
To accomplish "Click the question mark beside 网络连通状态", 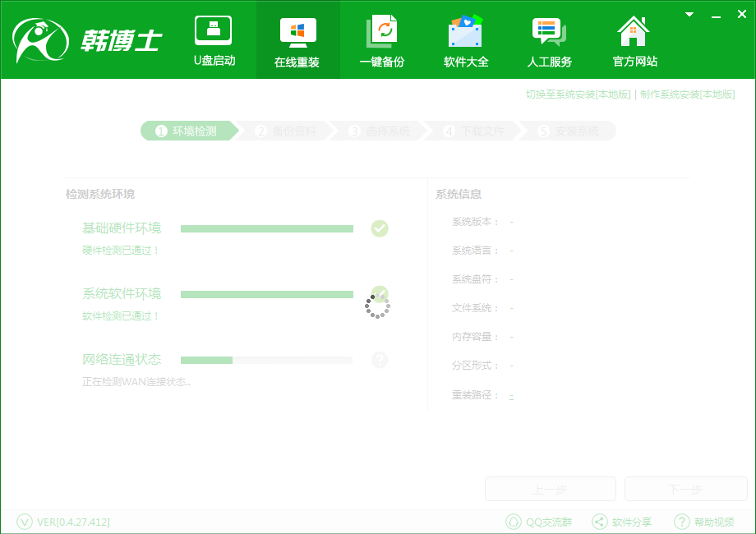I will (x=379, y=360).
